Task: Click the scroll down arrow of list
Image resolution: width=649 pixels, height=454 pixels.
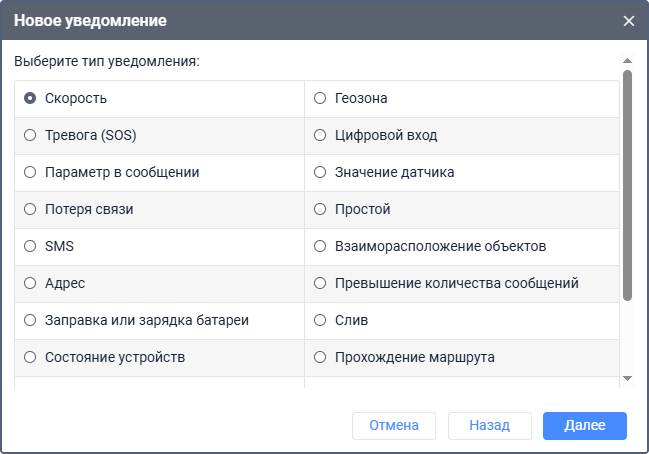Action: [627, 378]
